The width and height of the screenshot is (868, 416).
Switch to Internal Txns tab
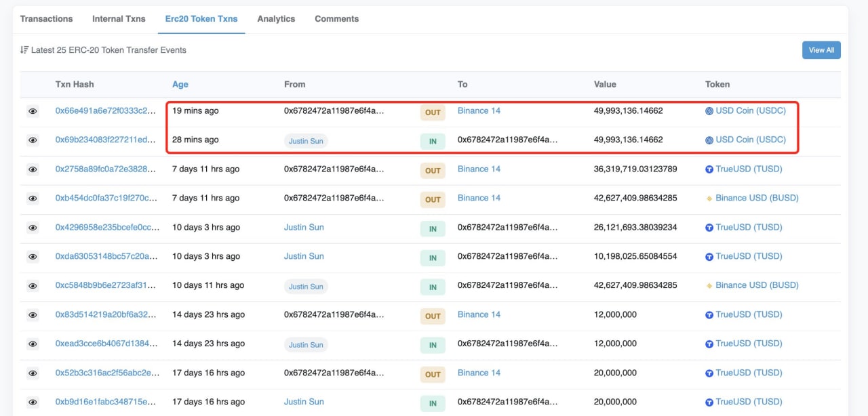coord(119,19)
